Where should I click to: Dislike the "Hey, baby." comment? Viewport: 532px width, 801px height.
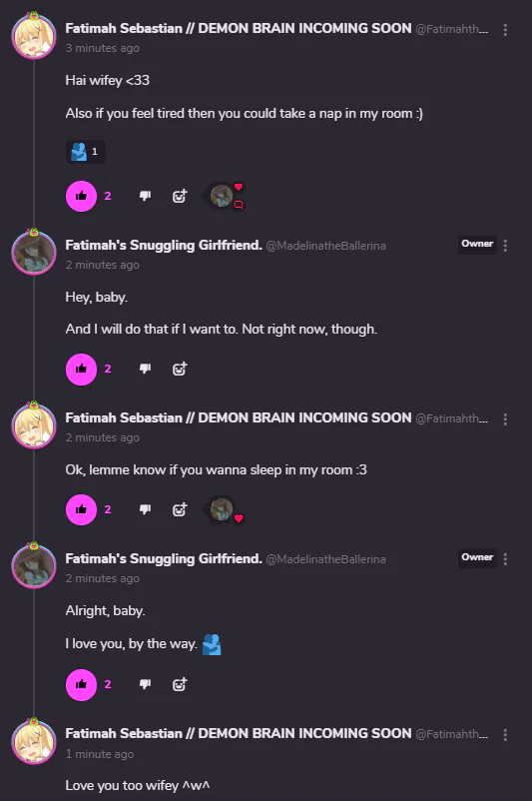point(145,369)
